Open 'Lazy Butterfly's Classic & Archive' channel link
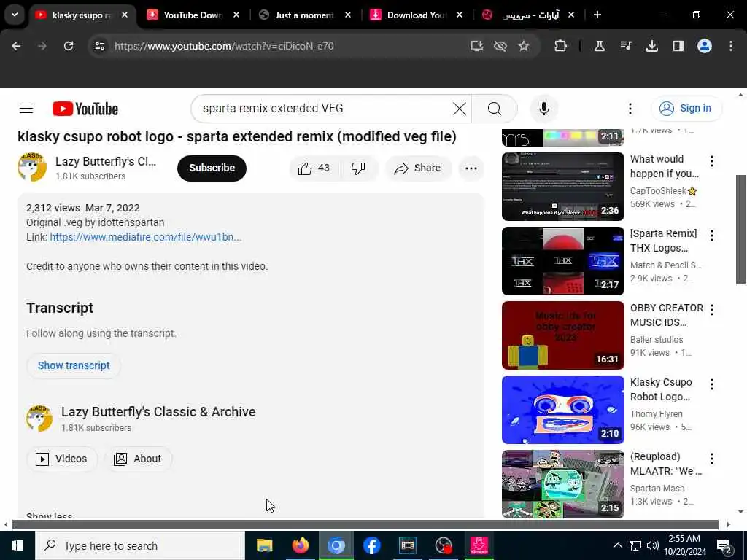The image size is (747, 560). (158, 412)
